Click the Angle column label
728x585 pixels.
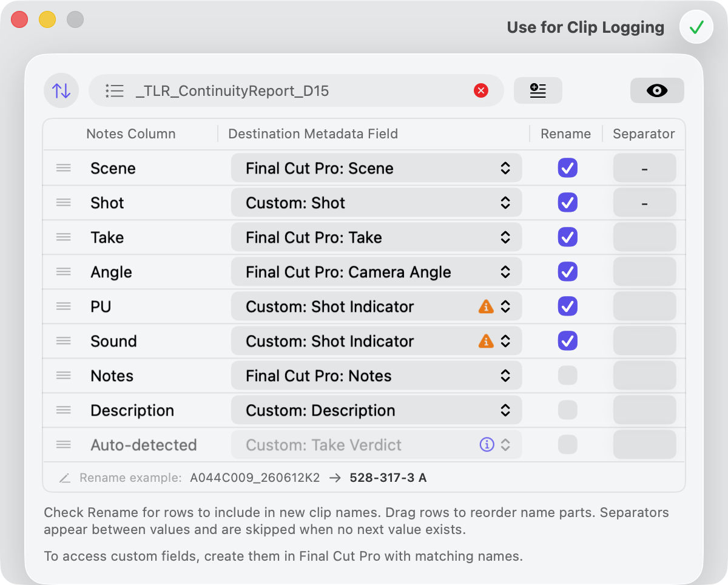tap(111, 272)
